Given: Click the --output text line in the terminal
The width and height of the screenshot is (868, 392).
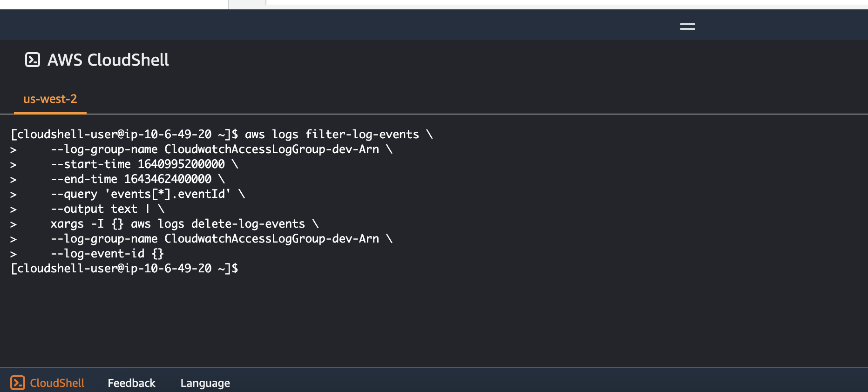Looking at the screenshot, I should click(108, 209).
